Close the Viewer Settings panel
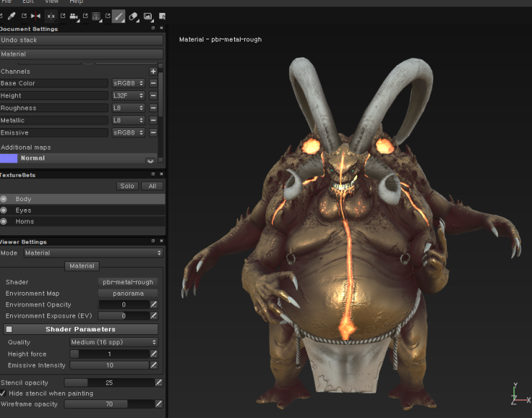This screenshot has width=532, height=418. click(162, 240)
